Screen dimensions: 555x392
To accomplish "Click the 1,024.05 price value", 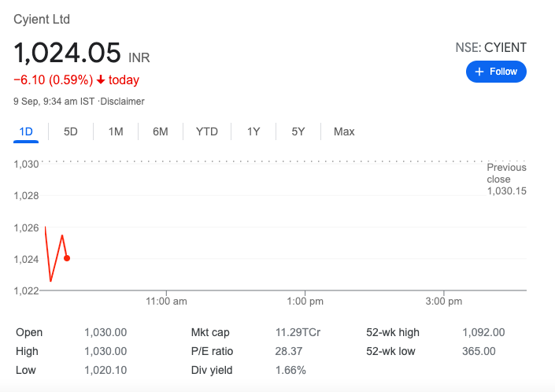I will 67,53.
